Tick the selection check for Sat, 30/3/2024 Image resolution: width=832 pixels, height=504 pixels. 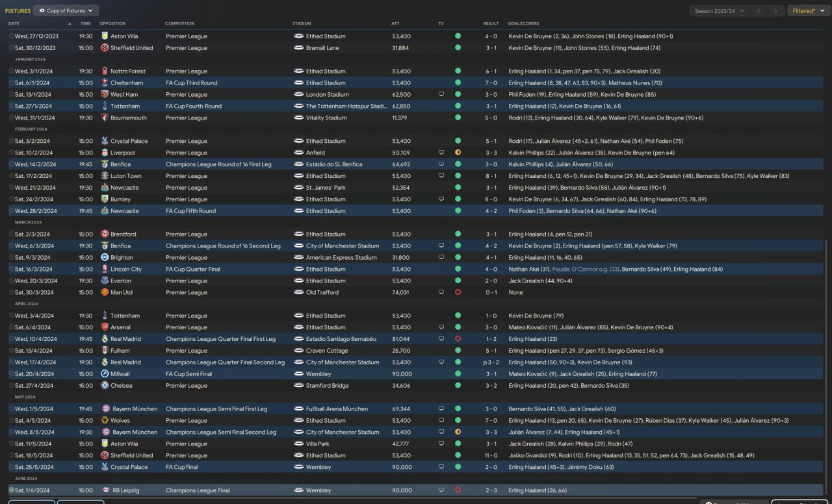tap(11, 293)
